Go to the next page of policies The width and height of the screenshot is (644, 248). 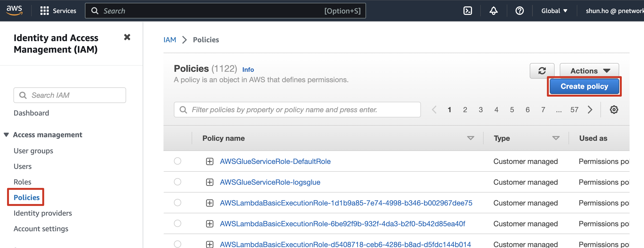pyautogui.click(x=590, y=110)
